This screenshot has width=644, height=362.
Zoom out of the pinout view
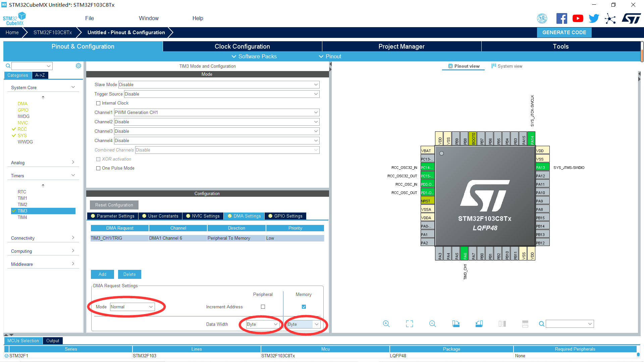(x=433, y=324)
